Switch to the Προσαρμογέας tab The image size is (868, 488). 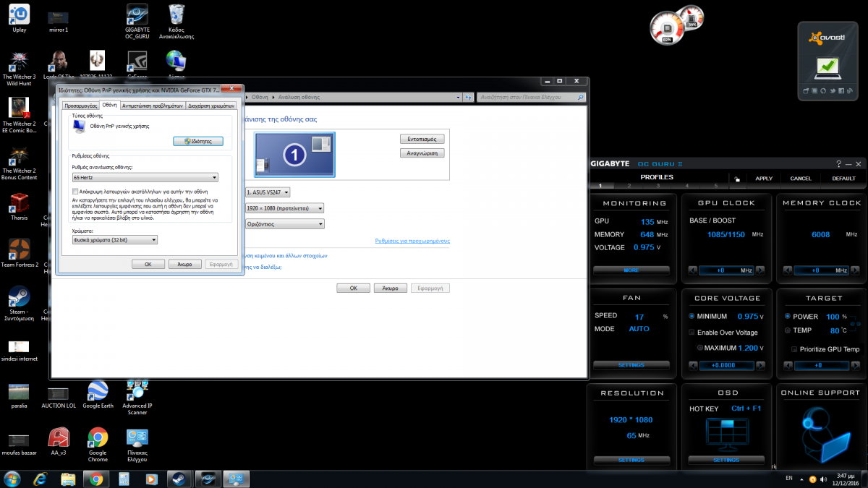[80, 106]
